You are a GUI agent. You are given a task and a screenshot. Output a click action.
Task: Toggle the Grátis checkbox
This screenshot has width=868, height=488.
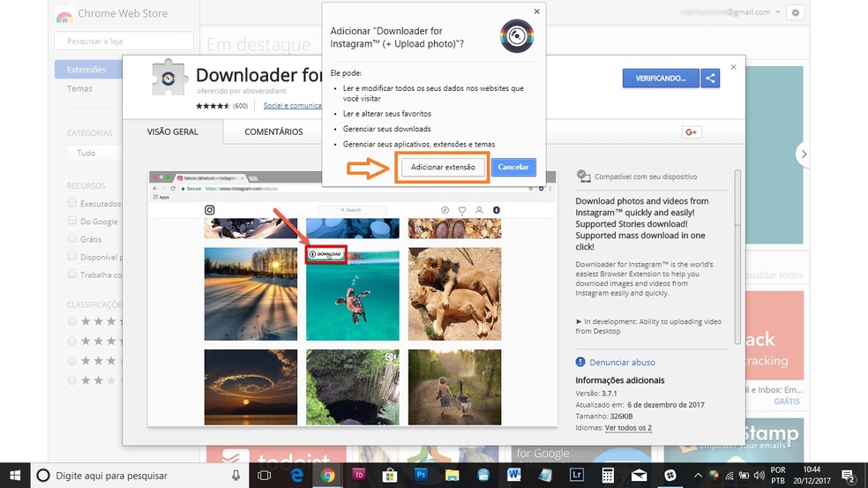click(x=72, y=239)
